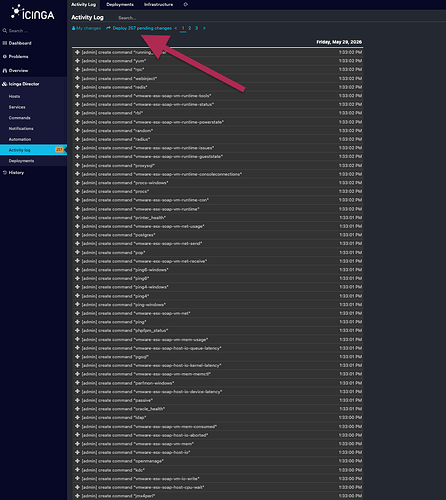446x500 pixels.
Task: Collapse the Icinga Director menu
Action: 24,84
